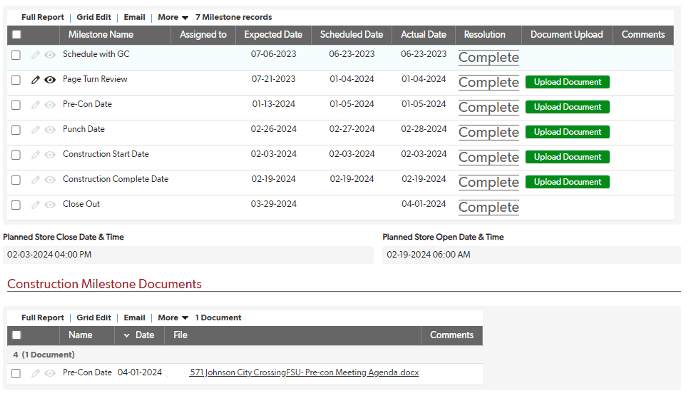This screenshot has height=396, width=688.
Task: View the Construction Start Date record via eye icon
Action: tap(50, 155)
